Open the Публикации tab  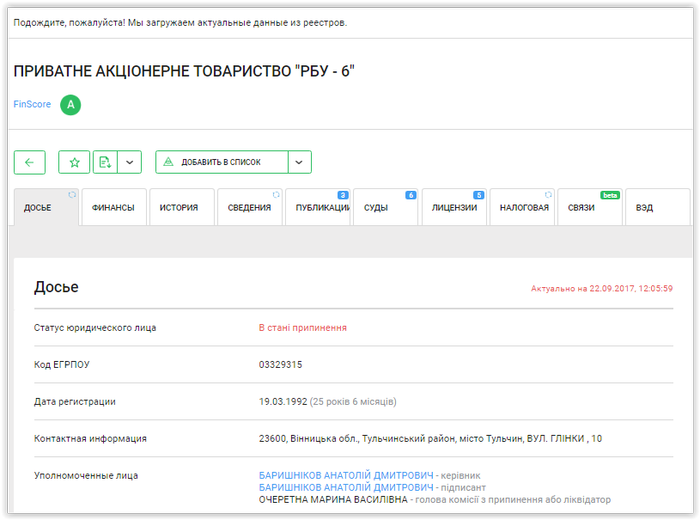(318, 208)
